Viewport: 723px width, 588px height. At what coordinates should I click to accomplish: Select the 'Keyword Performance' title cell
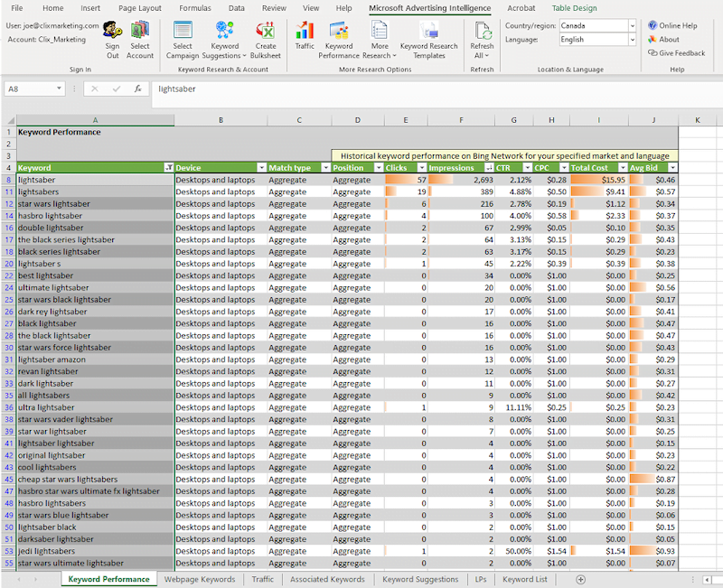[96, 132]
